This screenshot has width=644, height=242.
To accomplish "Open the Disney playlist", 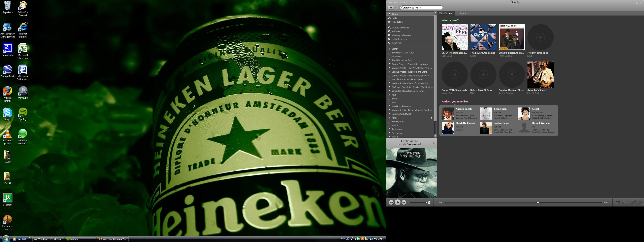I will [410, 49].
